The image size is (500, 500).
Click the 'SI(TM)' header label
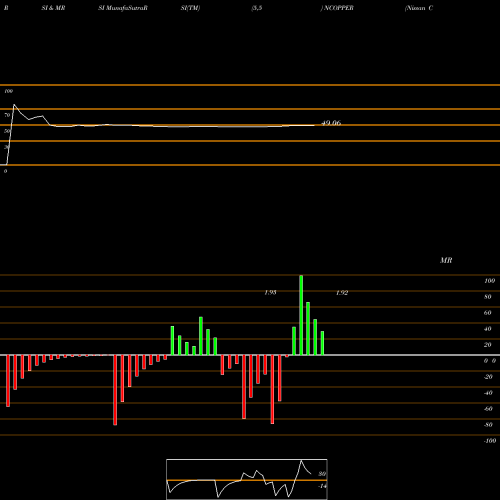coord(190,8)
